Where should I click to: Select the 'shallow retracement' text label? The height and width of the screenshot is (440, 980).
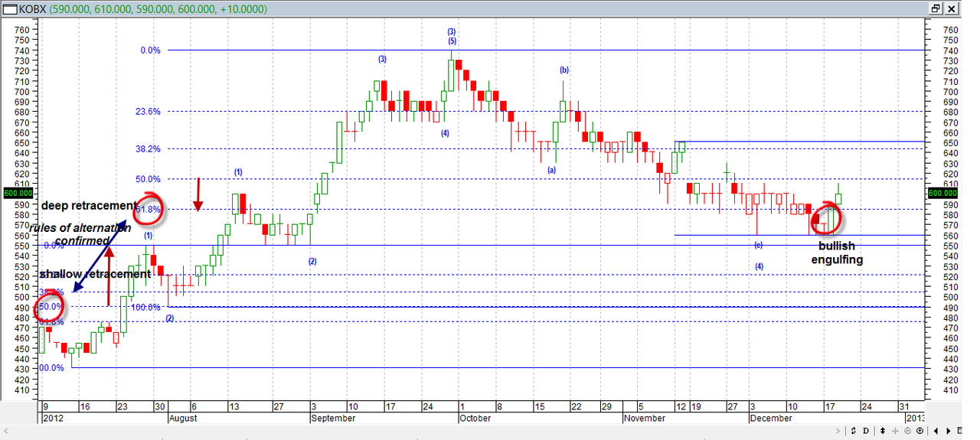point(94,274)
